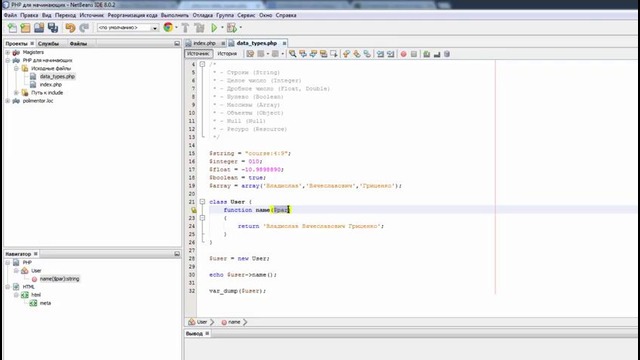Click the Clean and Build icon
The height and width of the screenshot is (360, 640).
(199, 28)
